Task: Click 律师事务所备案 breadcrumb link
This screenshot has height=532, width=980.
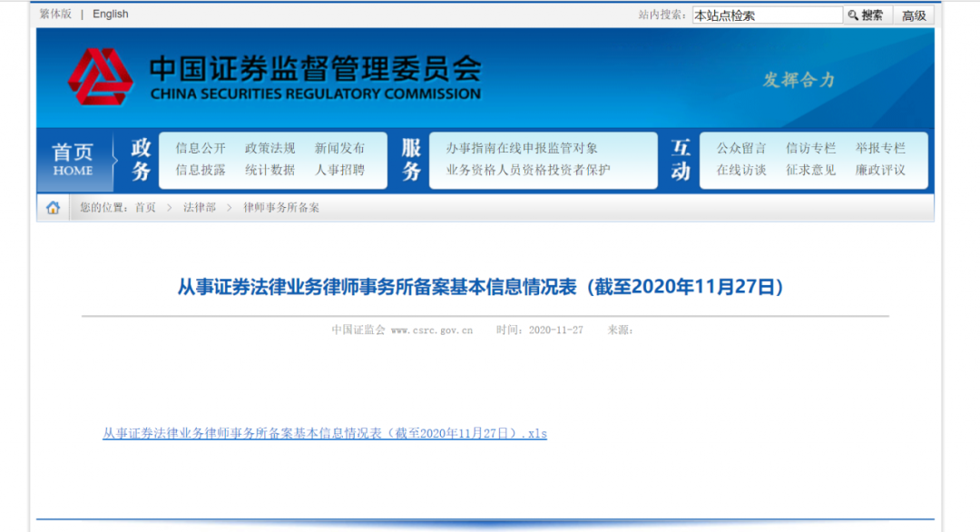Action: (281, 208)
